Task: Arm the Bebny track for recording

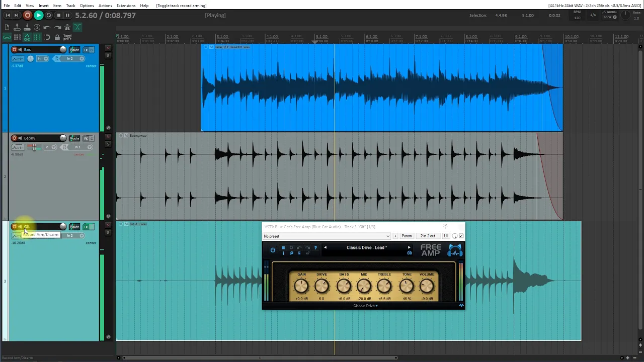Action: coord(14,138)
